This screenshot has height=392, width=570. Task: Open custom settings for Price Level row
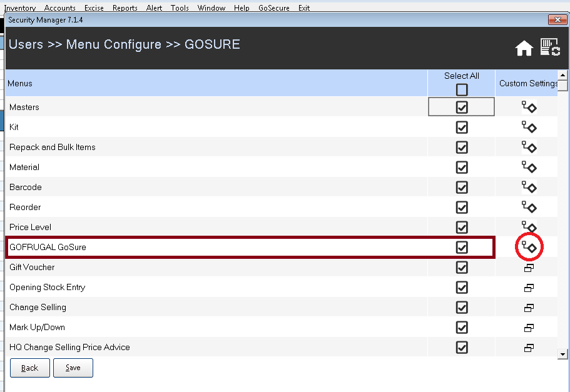click(529, 227)
